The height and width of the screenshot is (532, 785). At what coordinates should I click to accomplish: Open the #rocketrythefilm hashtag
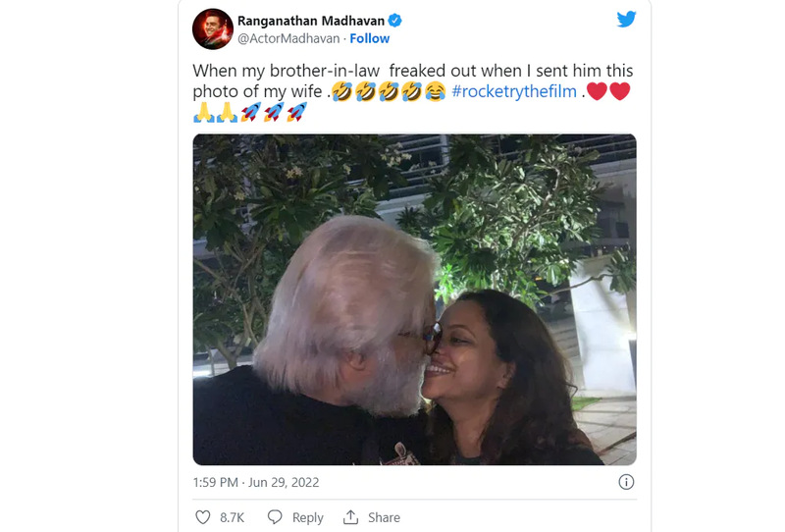pyautogui.click(x=514, y=92)
